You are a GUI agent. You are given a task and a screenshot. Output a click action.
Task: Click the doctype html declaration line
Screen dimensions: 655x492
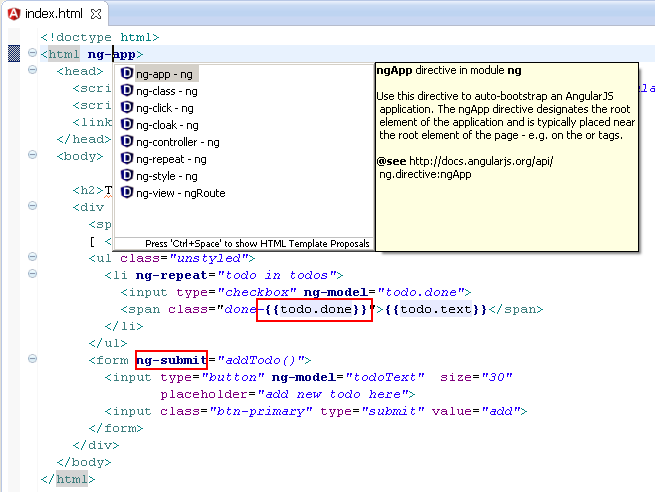point(100,37)
